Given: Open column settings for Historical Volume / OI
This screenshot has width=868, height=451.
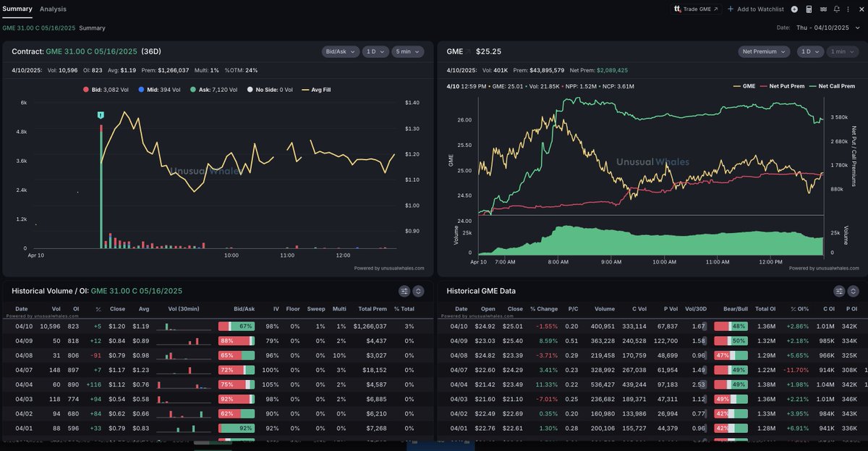Looking at the screenshot, I should 404,291.
